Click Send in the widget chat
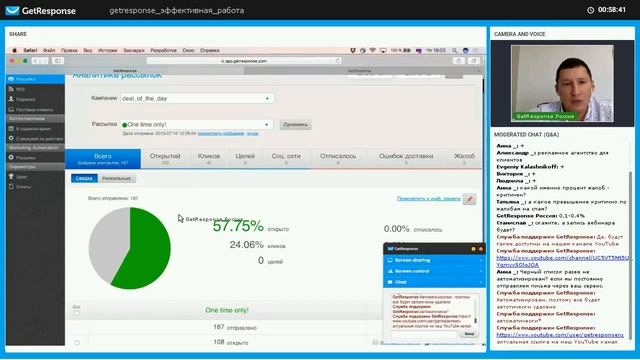The width and height of the screenshot is (640, 360). pos(469,334)
